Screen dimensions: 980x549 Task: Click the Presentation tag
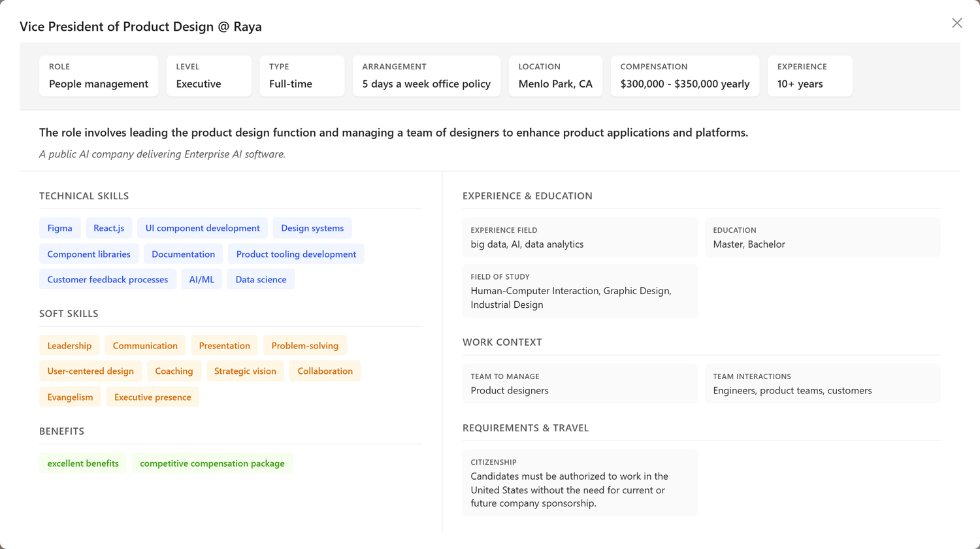coord(225,346)
